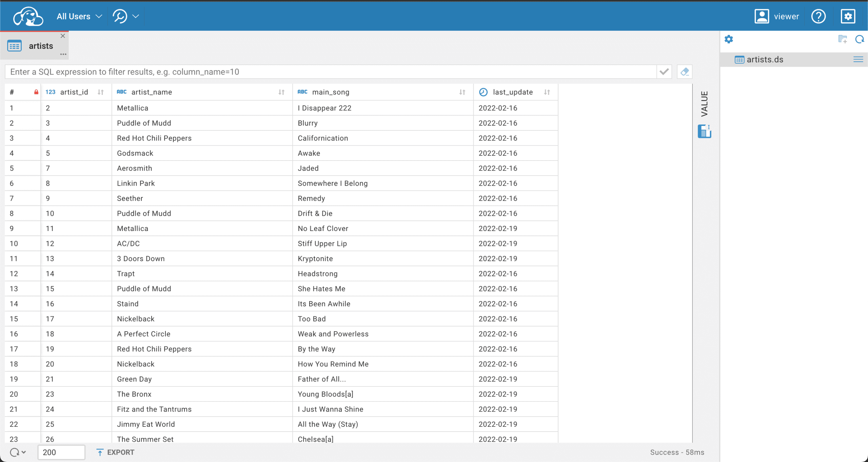Image resolution: width=868 pixels, height=462 pixels.
Task: Select the How You Remind Me cell
Action: coord(383,364)
